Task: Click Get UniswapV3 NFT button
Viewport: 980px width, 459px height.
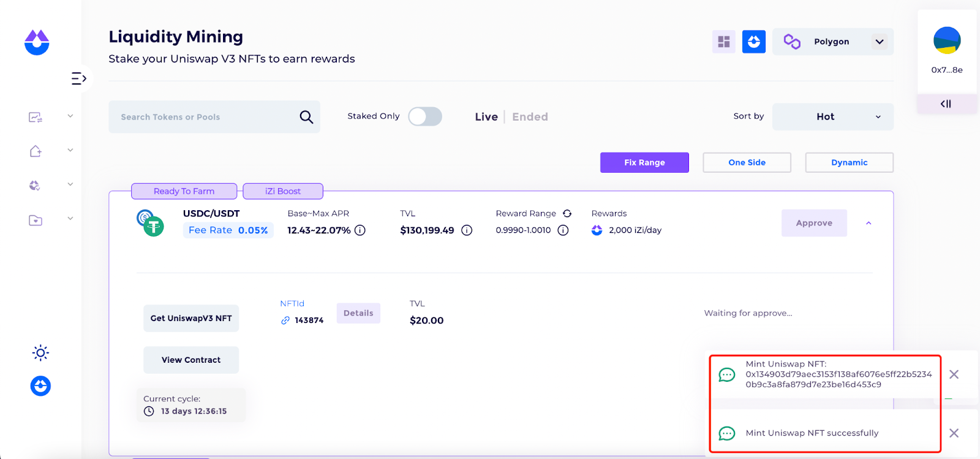Action: tap(191, 319)
